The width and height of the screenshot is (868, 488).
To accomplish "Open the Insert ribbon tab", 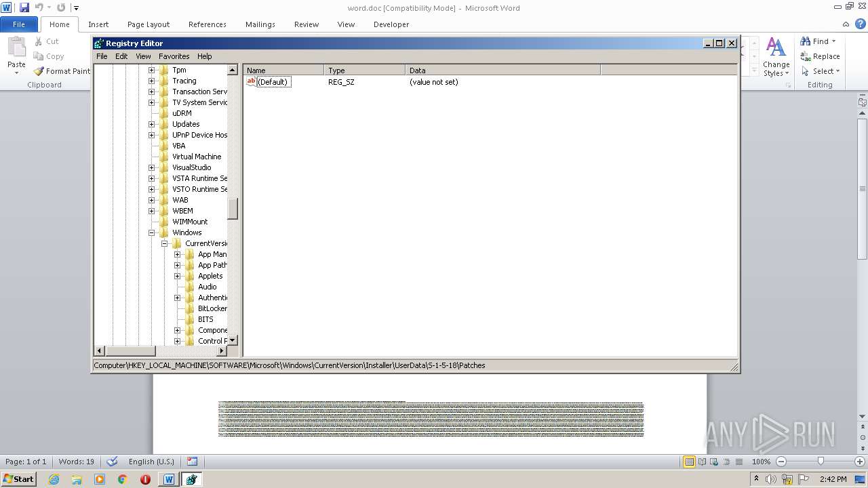I will 98,24.
